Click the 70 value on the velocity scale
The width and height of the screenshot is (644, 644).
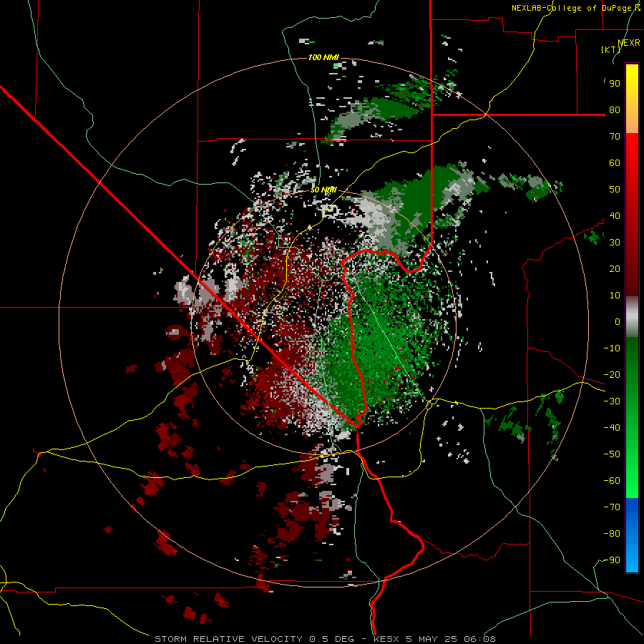[615, 137]
